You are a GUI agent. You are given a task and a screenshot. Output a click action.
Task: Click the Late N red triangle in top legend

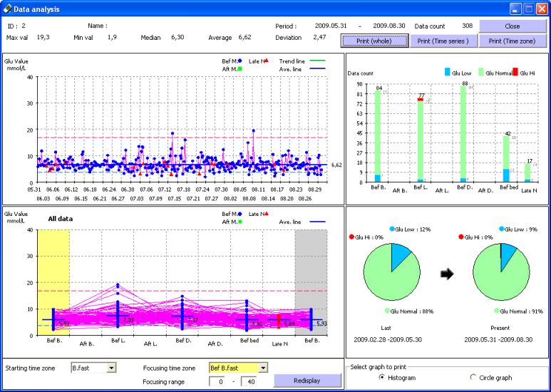267,61
